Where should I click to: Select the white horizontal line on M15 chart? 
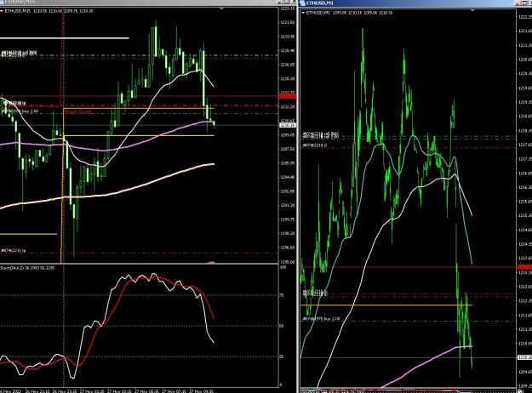point(65,38)
